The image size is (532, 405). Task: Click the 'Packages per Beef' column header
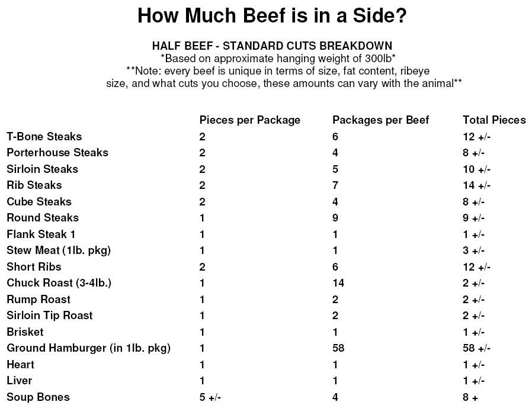pyautogui.click(x=381, y=120)
